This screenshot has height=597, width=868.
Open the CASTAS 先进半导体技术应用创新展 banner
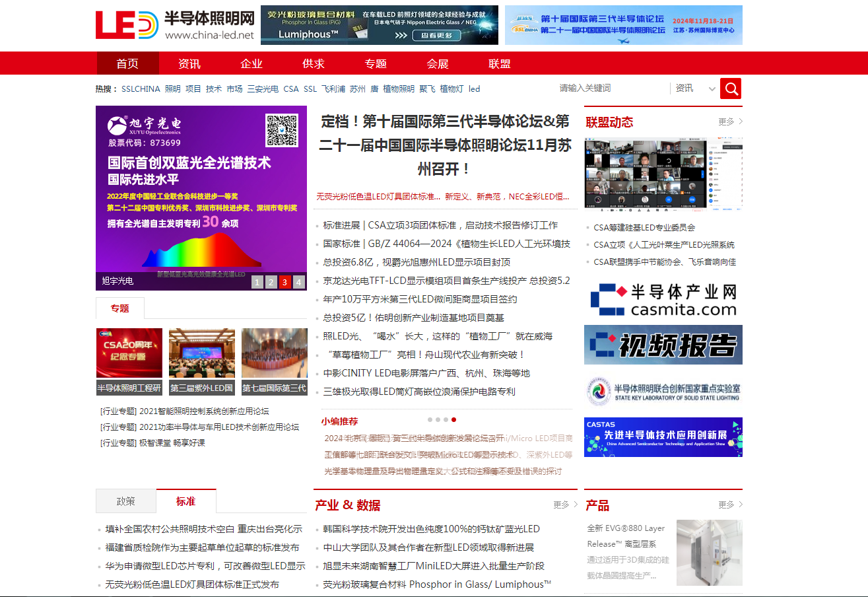click(663, 437)
